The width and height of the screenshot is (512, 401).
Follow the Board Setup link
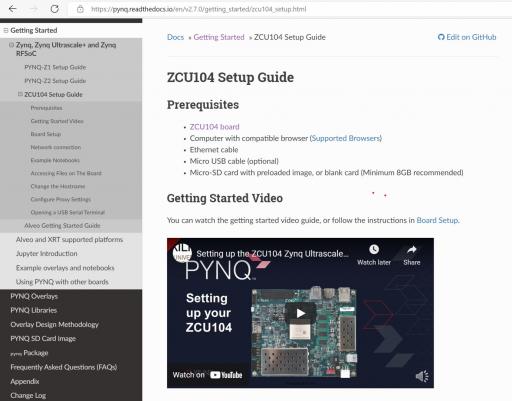pyautogui.click(x=437, y=220)
